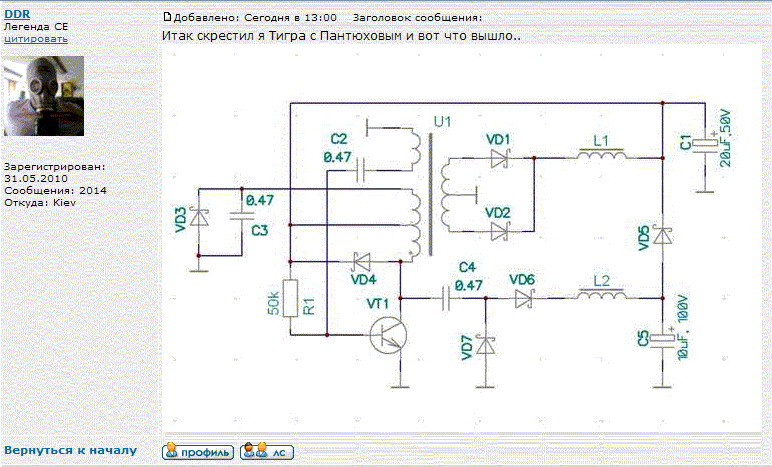The image size is (772, 467).
Task: Click the U1 transformer label
Action: pyautogui.click(x=442, y=121)
